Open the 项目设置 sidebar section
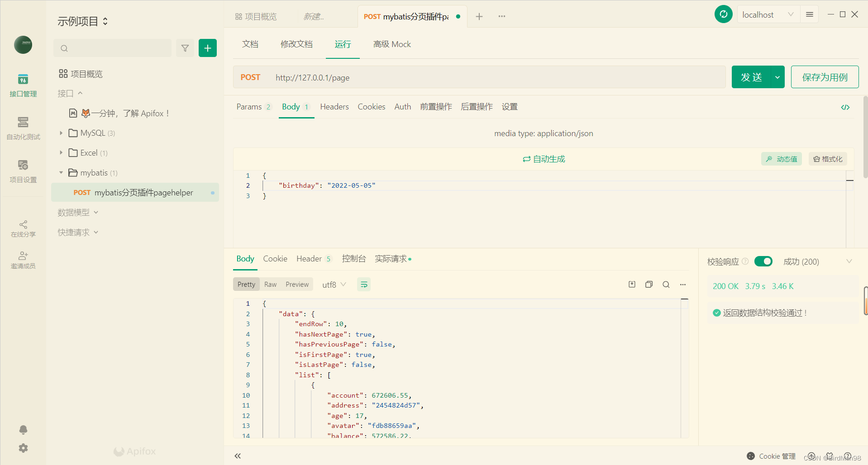The image size is (868, 465). click(23, 171)
